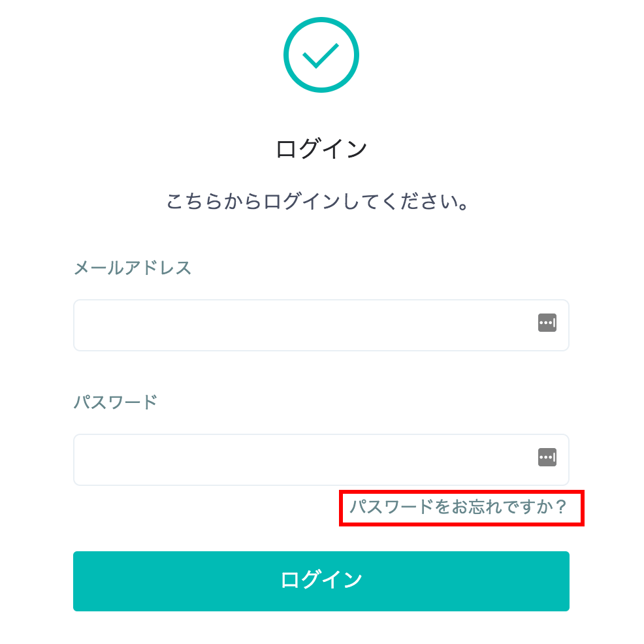The height and width of the screenshot is (644, 644).
Task: Open the autofill icon beside the password box
Action: [547, 457]
